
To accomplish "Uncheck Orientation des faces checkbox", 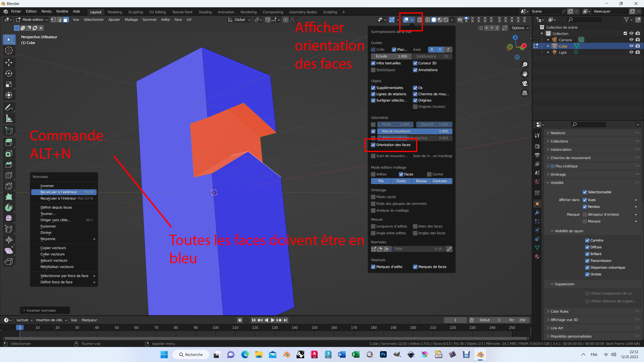I will coord(373,145).
